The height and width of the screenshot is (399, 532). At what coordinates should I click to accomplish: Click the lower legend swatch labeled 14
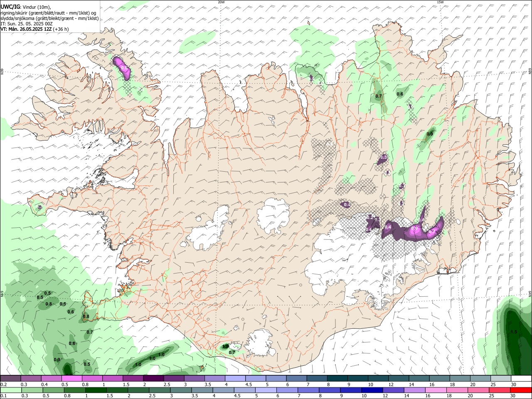pyautogui.click(x=415, y=390)
